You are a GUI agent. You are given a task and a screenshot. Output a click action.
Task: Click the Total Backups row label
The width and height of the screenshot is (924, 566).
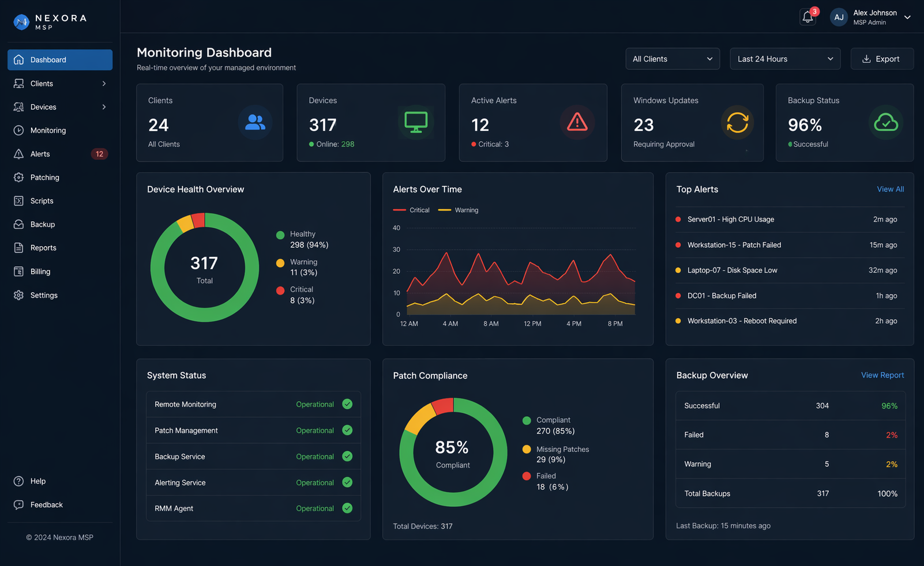click(x=707, y=494)
